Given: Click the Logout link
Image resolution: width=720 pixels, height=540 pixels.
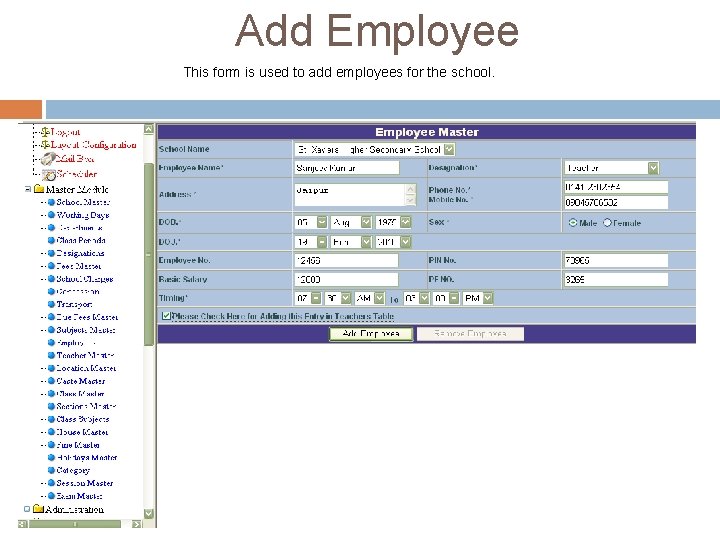Looking at the screenshot, I should tap(65, 132).
